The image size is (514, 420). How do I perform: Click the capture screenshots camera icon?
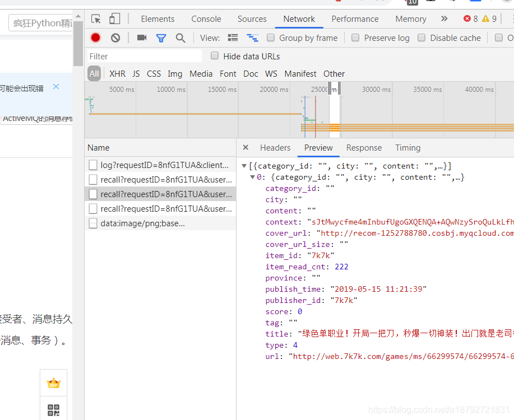[142, 38]
